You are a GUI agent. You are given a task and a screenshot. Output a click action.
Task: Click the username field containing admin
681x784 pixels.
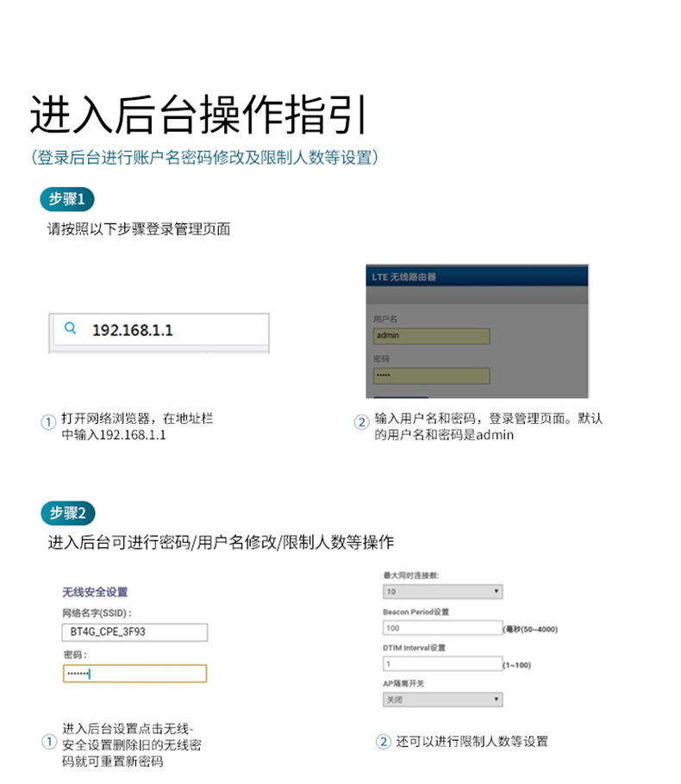pos(431,335)
